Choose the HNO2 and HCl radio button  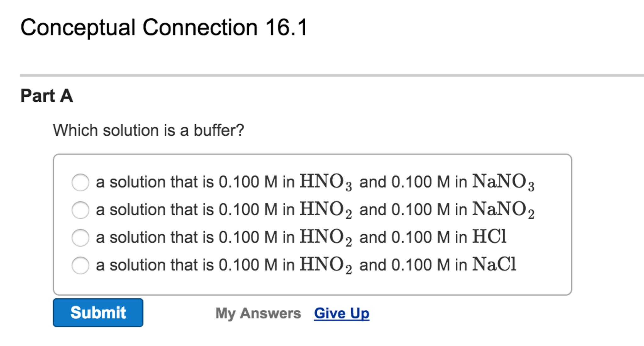pos(80,238)
